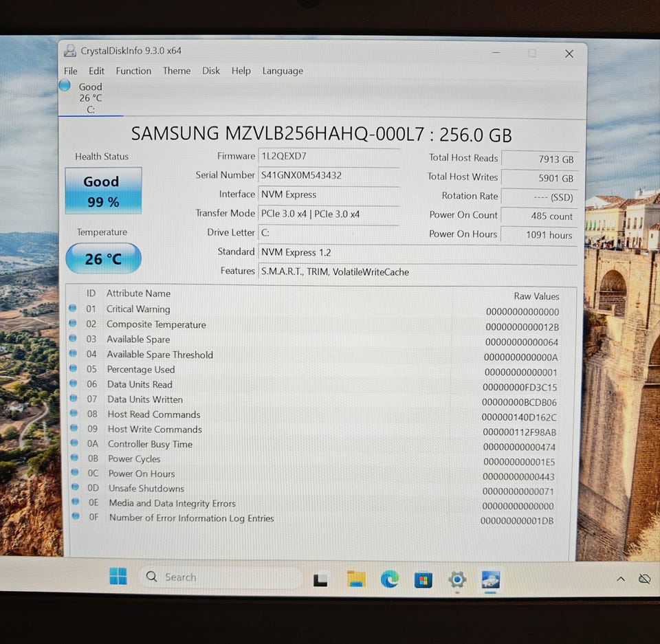Click the Features field S.M.A.R.T., TRIM
This screenshot has width=660, height=644.
coord(417,272)
